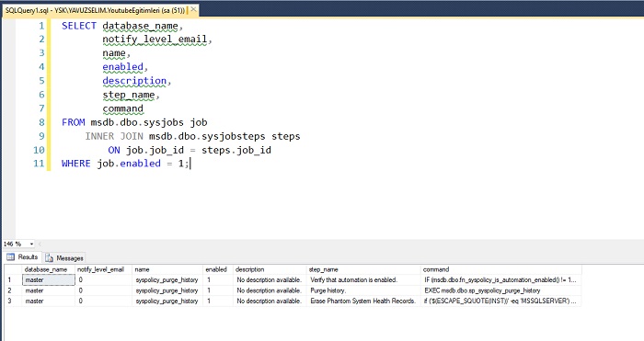Click enabled value 1 in row 3
This screenshot has width=644, height=341.
click(x=218, y=301)
